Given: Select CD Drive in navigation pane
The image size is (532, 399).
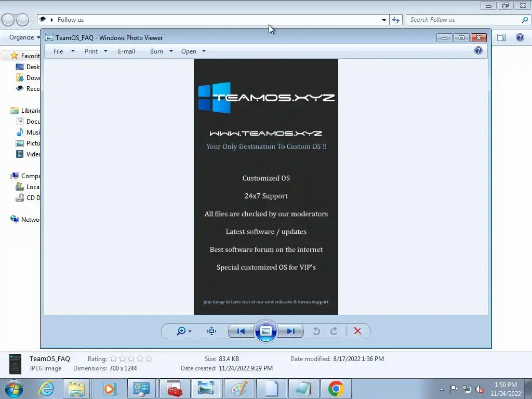Looking at the screenshot, I should point(28,198).
